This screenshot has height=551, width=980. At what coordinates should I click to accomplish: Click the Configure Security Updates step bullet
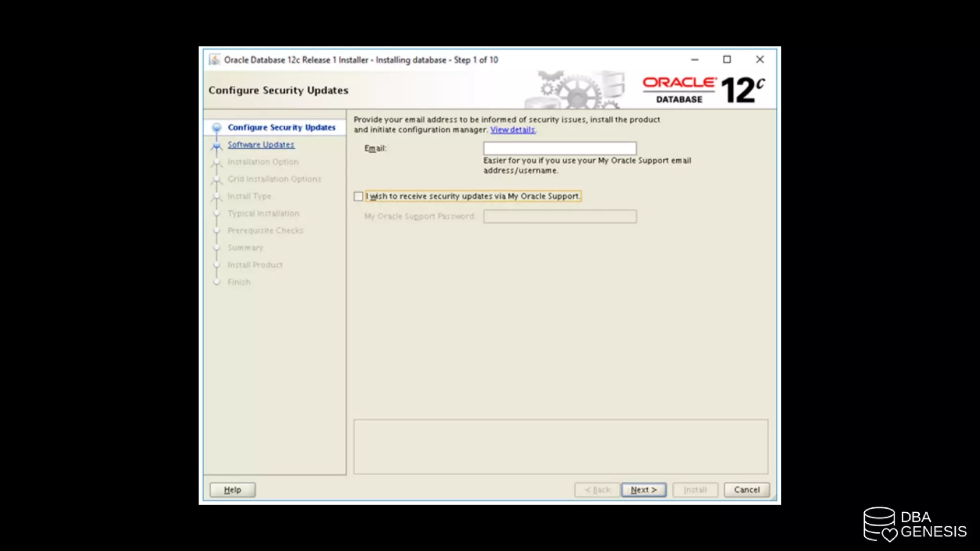[x=217, y=128]
